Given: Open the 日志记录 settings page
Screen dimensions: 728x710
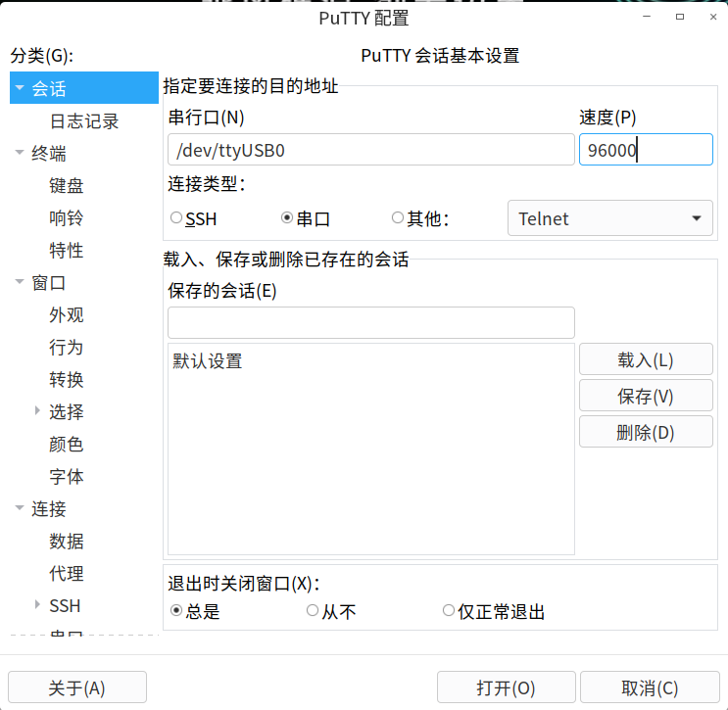Looking at the screenshot, I should point(84,121).
